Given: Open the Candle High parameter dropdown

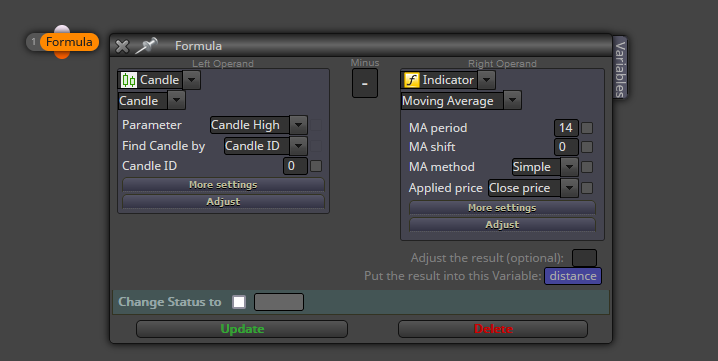Looking at the screenshot, I should pos(298,125).
